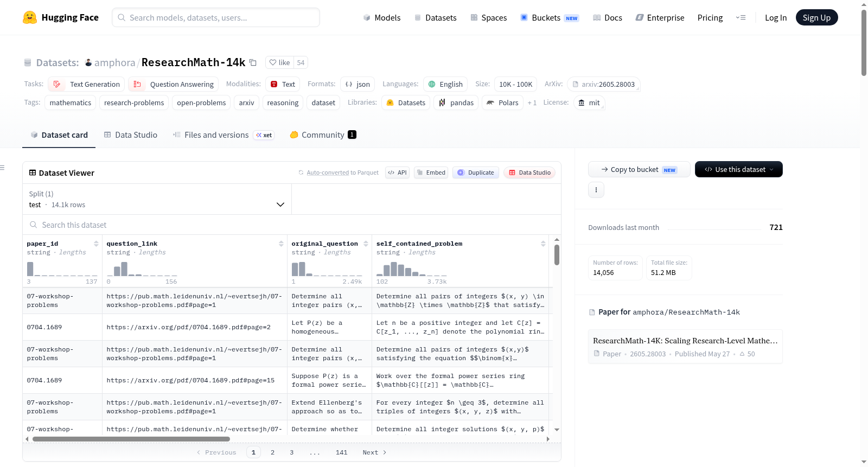Focus the Search this dataset field
Screen dimensions: 868x467
(292, 225)
